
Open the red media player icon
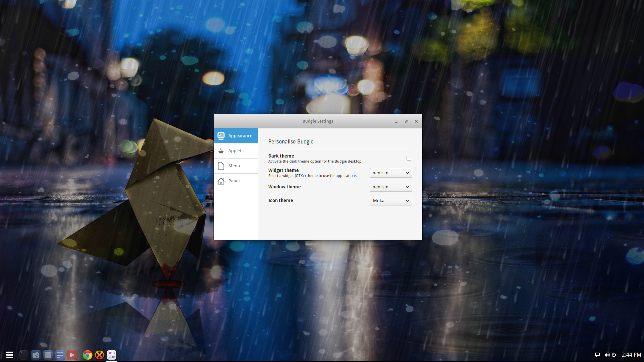pos(72,355)
